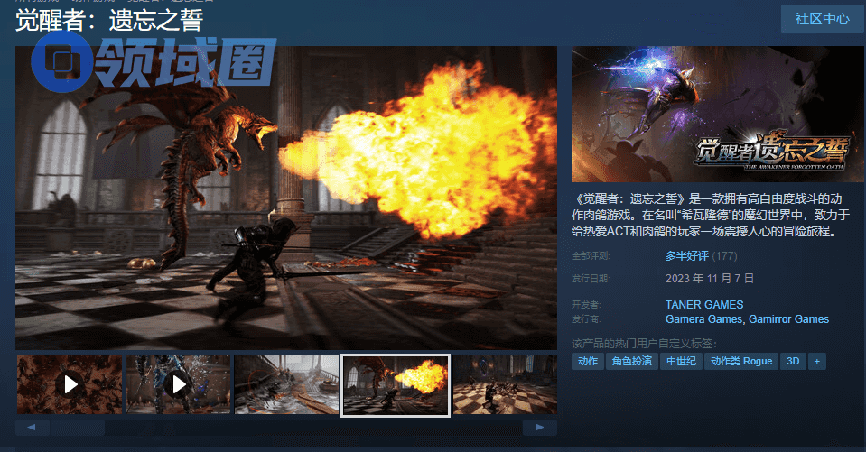Open Gamirror Games publisher link

click(788, 319)
